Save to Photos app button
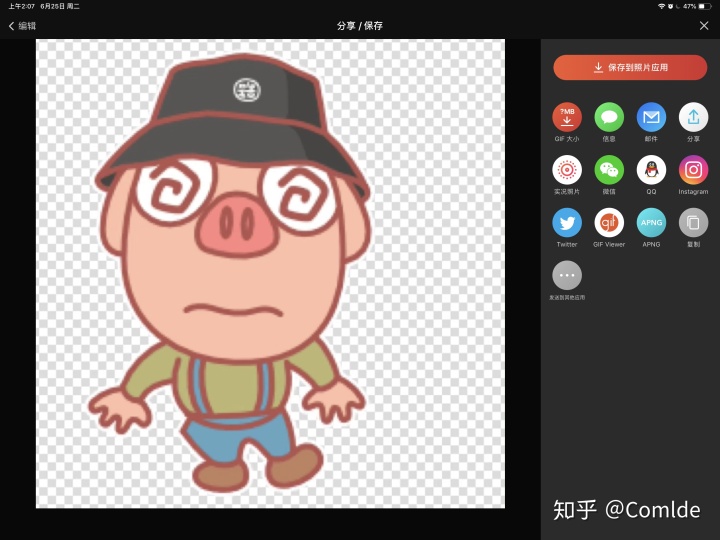 tap(630, 68)
